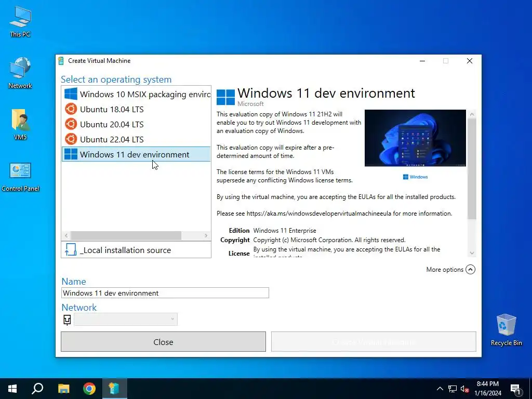This screenshot has width=532, height=399.
Task: Click the network status tray icon
Action: 453,389
